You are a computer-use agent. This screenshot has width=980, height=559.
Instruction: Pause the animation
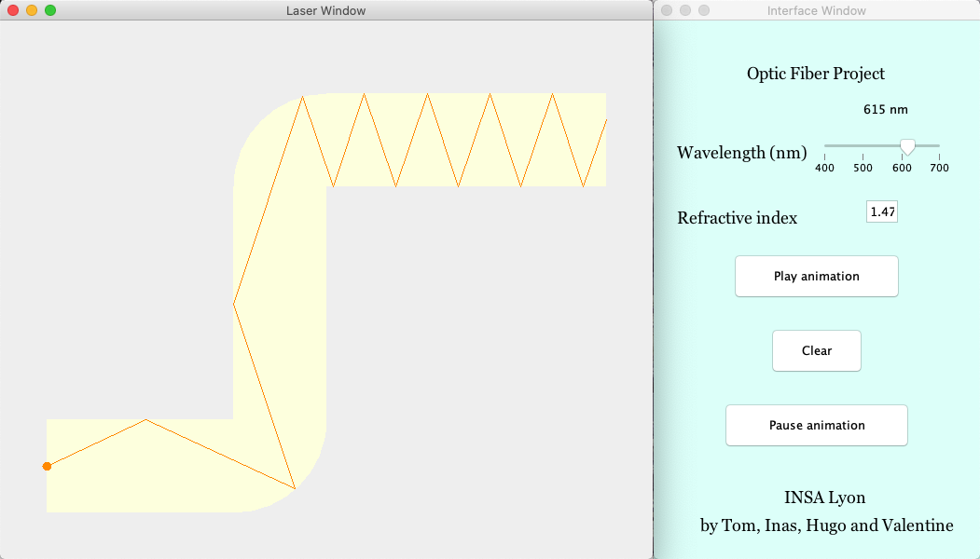(816, 426)
